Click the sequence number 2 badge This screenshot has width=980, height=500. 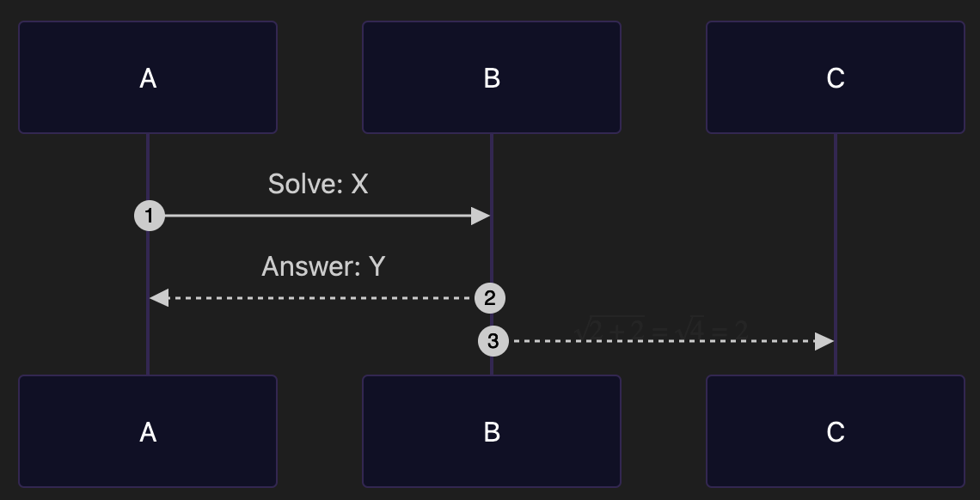(x=490, y=298)
